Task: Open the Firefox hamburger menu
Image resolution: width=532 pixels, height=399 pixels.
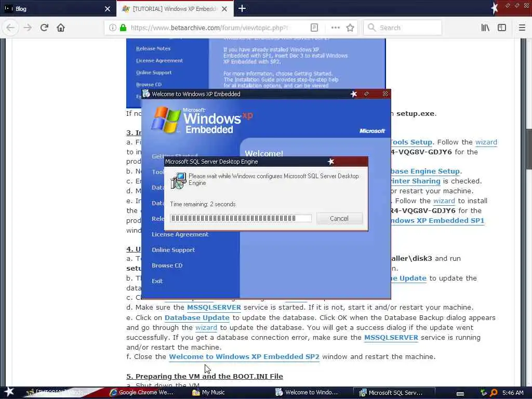Action: (522, 28)
